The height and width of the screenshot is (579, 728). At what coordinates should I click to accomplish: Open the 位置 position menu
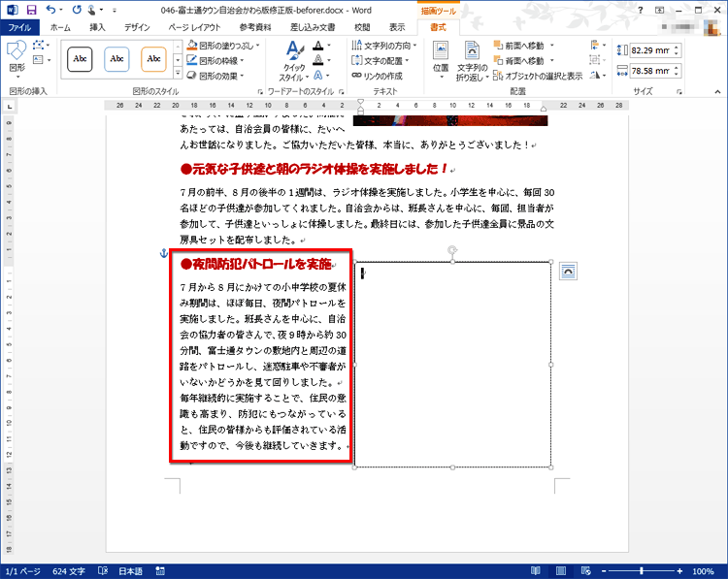pyautogui.click(x=441, y=61)
